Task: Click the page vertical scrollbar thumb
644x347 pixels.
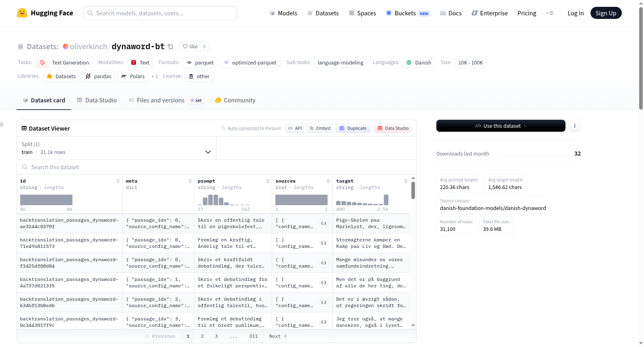Action: tap(641, 58)
